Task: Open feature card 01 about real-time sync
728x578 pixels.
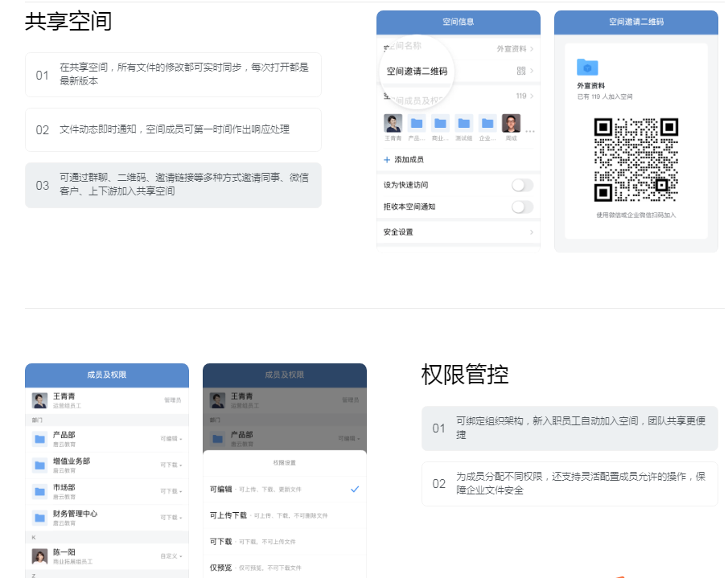Action: pos(173,74)
